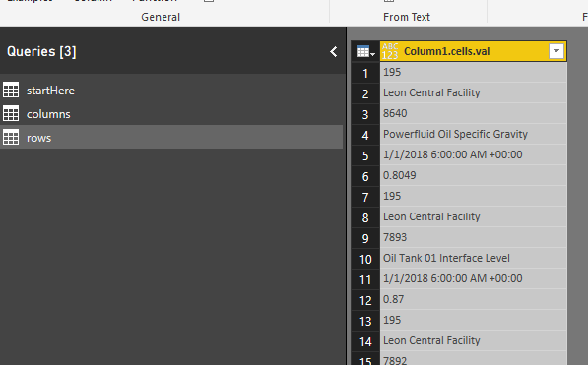Collapse the Queries pane with the chevron
The image size is (588, 365).
pyautogui.click(x=333, y=52)
